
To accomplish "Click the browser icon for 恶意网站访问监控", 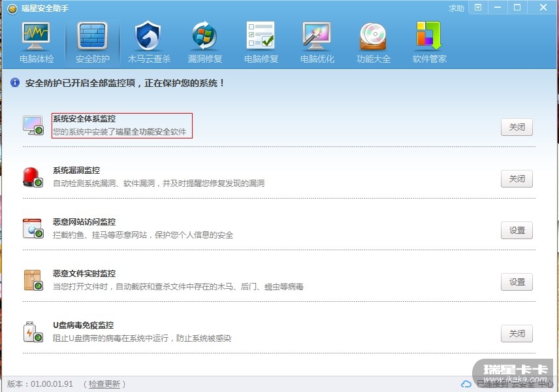I will coord(33,229).
